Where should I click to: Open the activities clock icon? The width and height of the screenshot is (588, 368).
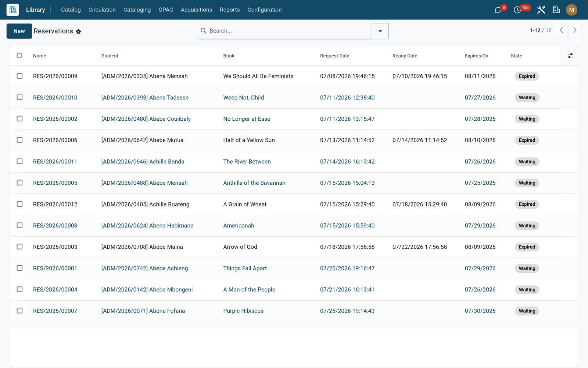pyautogui.click(x=517, y=10)
